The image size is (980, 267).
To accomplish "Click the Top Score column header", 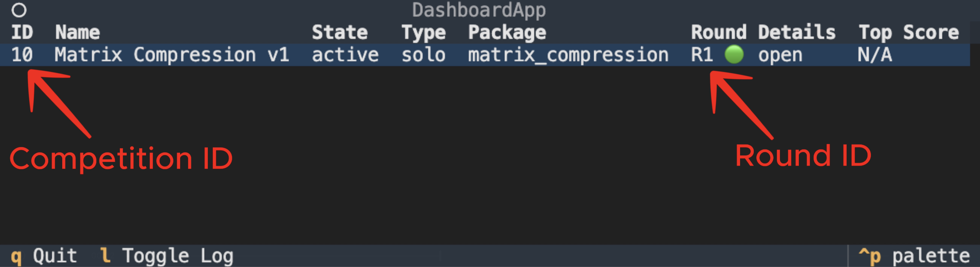I will tap(909, 32).
